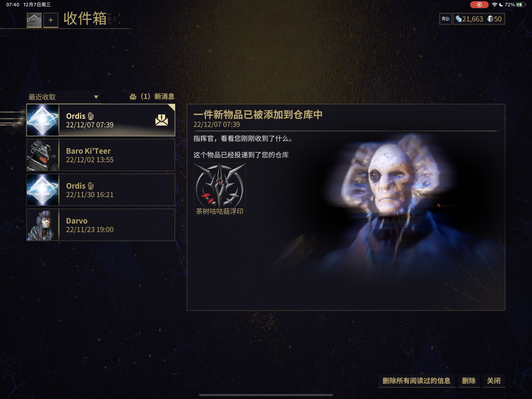Viewport: 532px width, 399px height.
Task: Open the 最近收取 sort dropdown
Action: point(63,97)
